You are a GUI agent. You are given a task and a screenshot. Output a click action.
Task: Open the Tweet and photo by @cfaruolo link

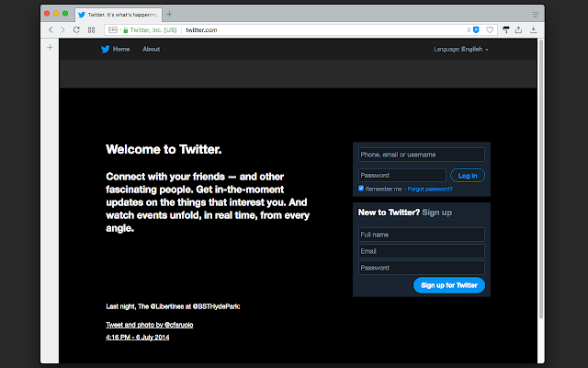(149, 325)
